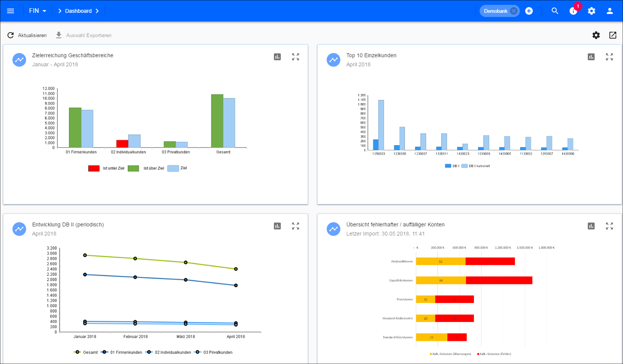Open dashboard in new window icon

click(613, 35)
